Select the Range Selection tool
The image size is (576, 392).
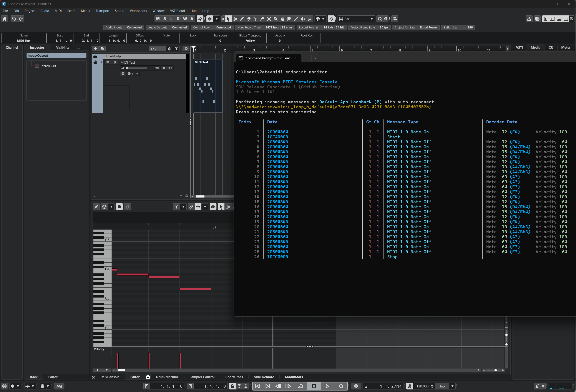click(x=235, y=19)
